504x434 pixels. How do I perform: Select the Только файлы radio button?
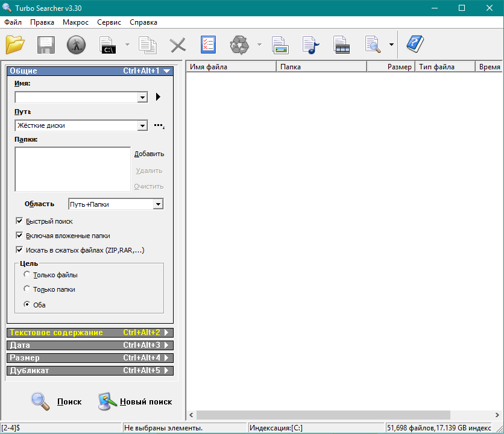27,274
